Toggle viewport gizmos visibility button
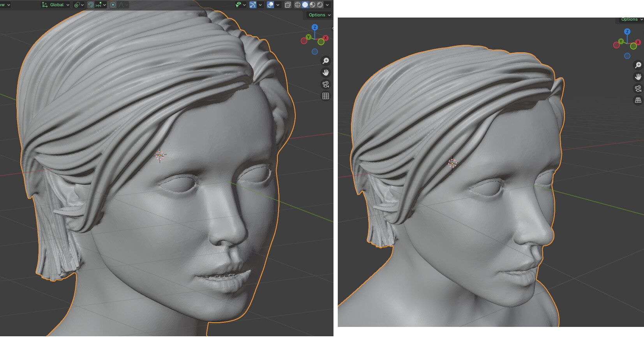The height and width of the screenshot is (339, 644). [x=253, y=5]
